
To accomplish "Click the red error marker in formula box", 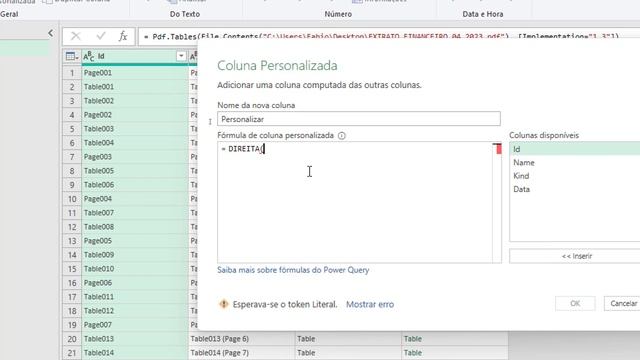I will tap(498, 149).
